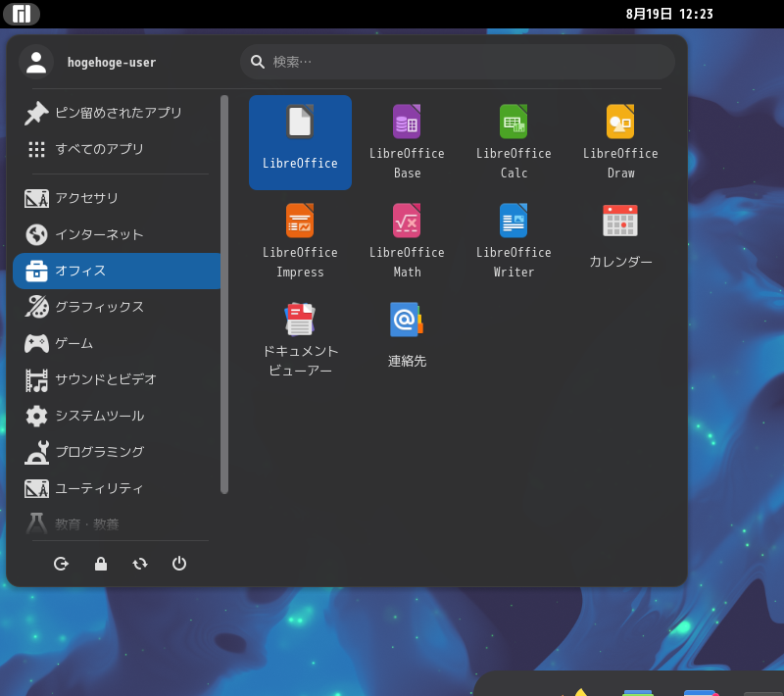This screenshot has width=784, height=696.
Task: Start LibreOffice Impress presentation app
Action: (x=300, y=241)
